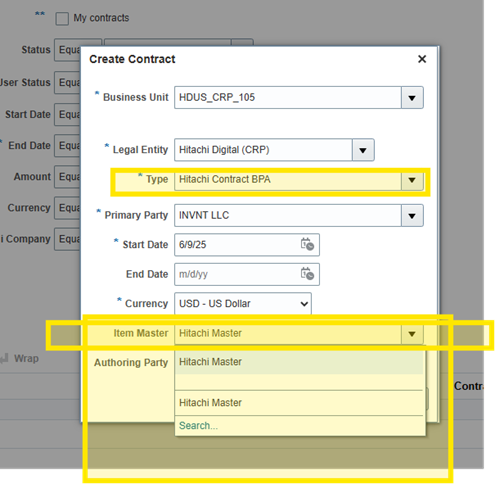Open the Status operator dropdown behind dialog
The image size is (495, 484).
tap(68, 50)
